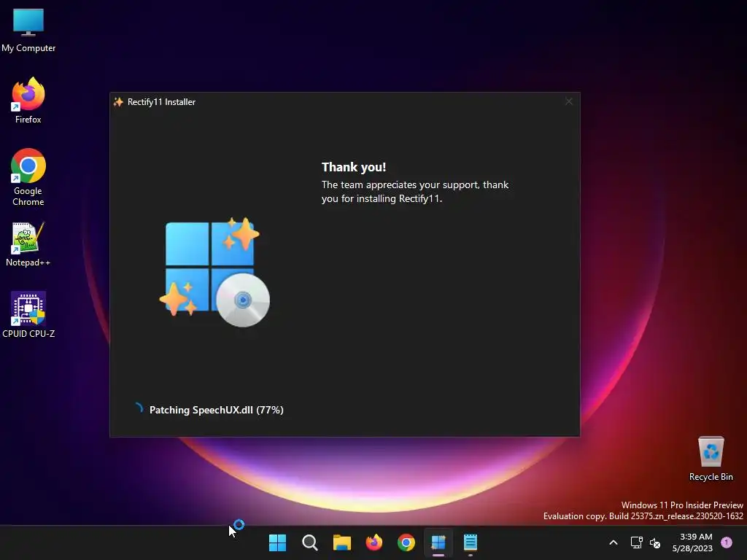This screenshot has width=747, height=560.
Task: Click the 'Thank you!' heading
Action: coord(354,167)
